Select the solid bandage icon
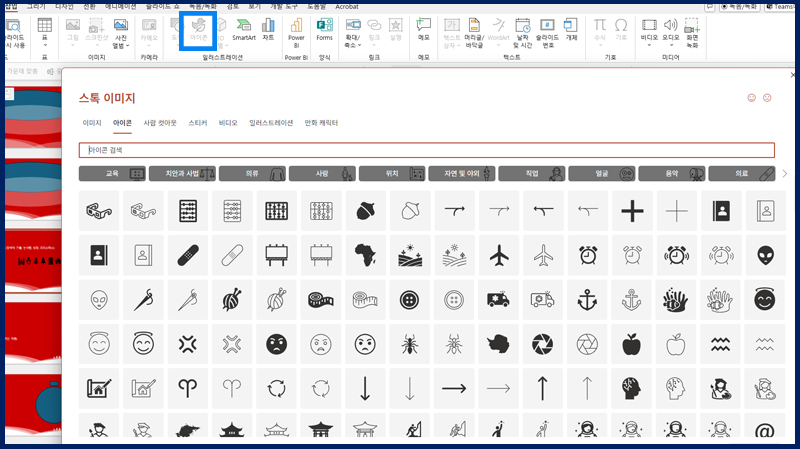 (x=188, y=255)
